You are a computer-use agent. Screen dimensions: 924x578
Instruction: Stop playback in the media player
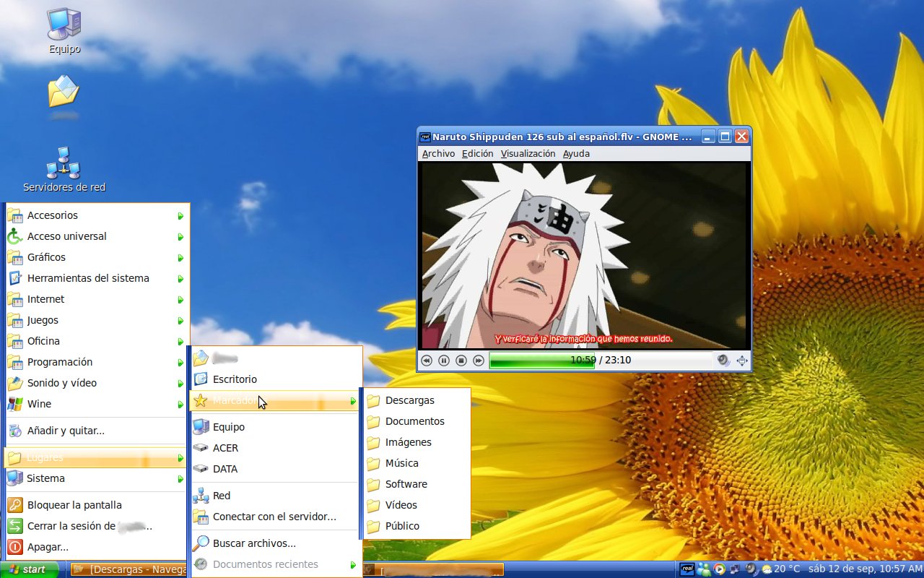461,361
